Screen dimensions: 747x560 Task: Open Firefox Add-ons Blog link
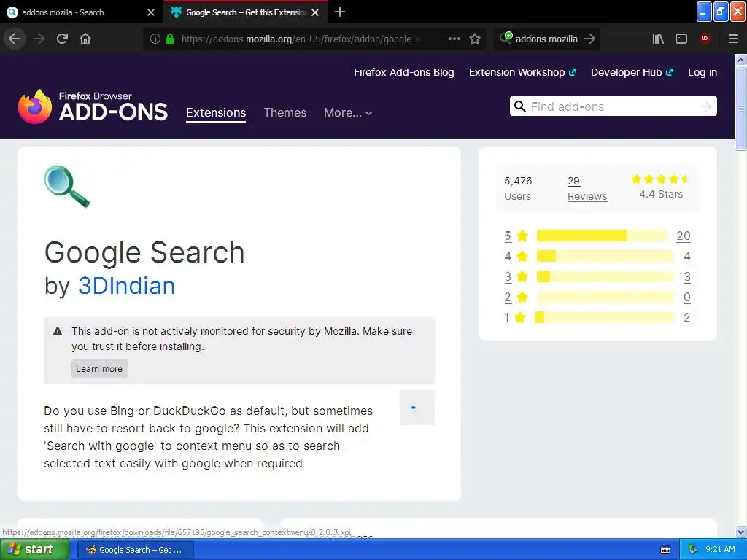[403, 72]
